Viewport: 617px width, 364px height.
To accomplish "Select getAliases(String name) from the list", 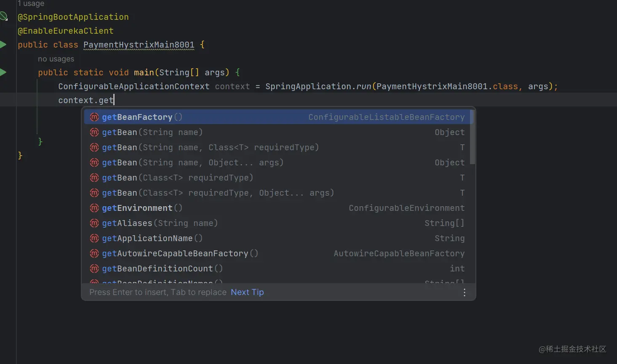I will (277, 223).
